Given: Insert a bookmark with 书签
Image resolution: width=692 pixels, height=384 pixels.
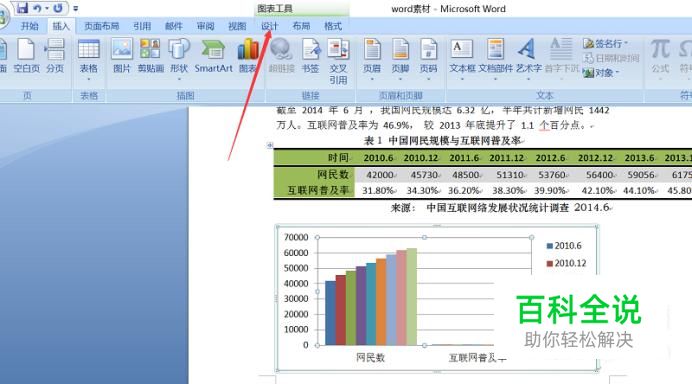Looking at the screenshot, I should pyautogui.click(x=310, y=56).
